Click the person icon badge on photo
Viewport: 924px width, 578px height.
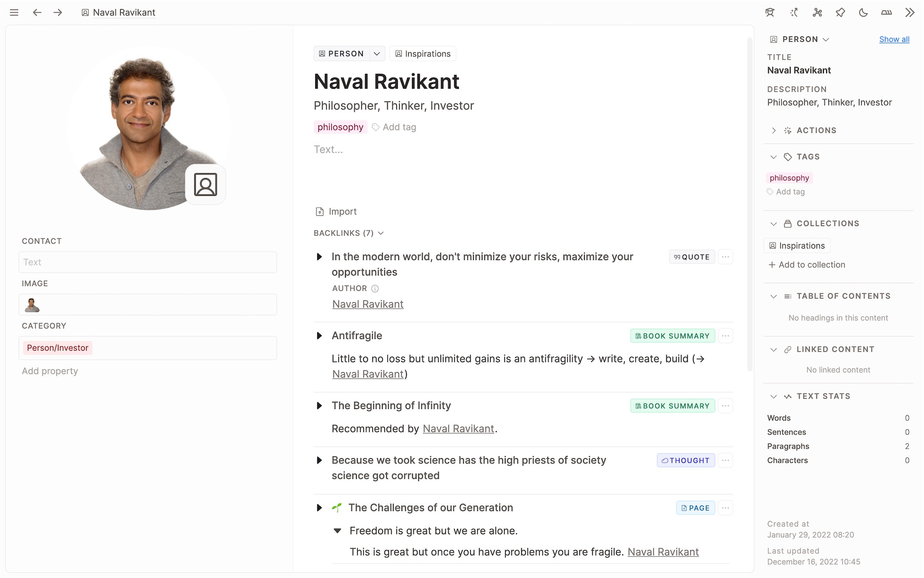pyautogui.click(x=205, y=184)
